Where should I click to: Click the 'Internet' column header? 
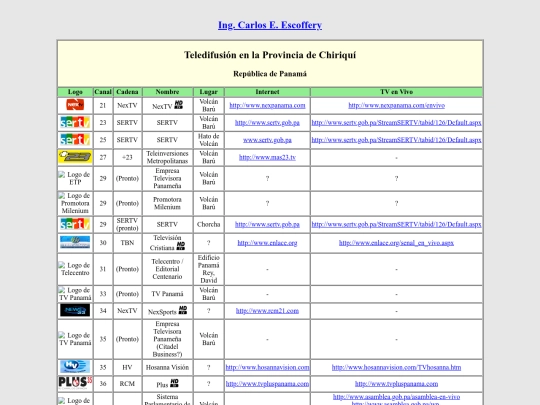click(267, 92)
